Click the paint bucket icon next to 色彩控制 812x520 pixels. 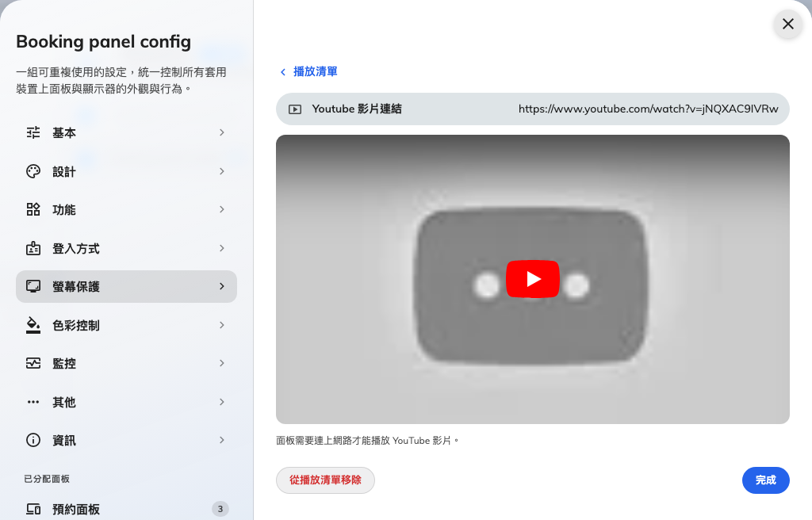pos(33,325)
